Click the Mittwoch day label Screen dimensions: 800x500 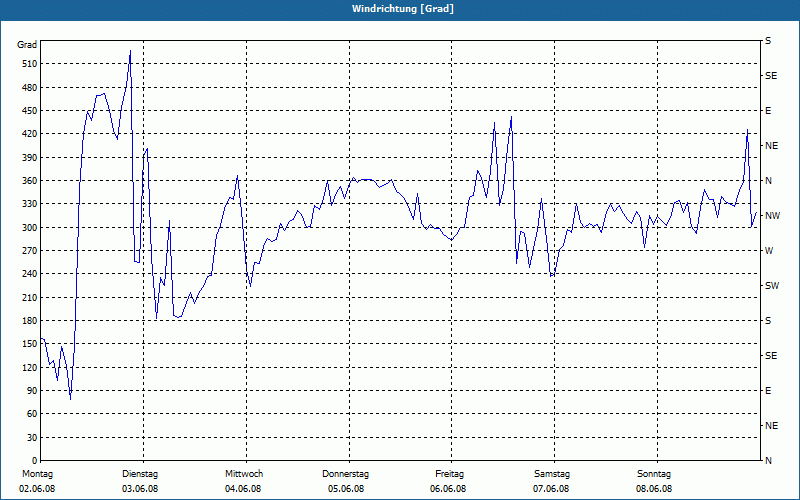pyautogui.click(x=244, y=474)
